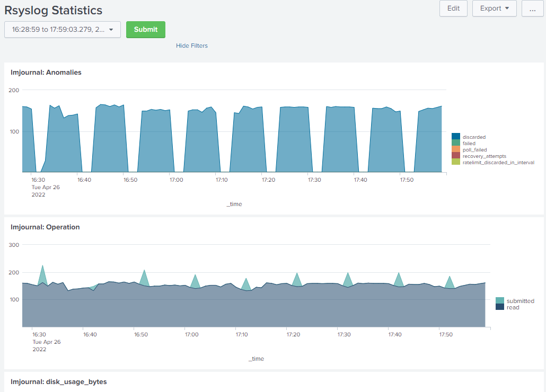Viewport: 546px width, 392px height.
Task: Click the poll_failed legend color swatch
Action: click(x=456, y=149)
